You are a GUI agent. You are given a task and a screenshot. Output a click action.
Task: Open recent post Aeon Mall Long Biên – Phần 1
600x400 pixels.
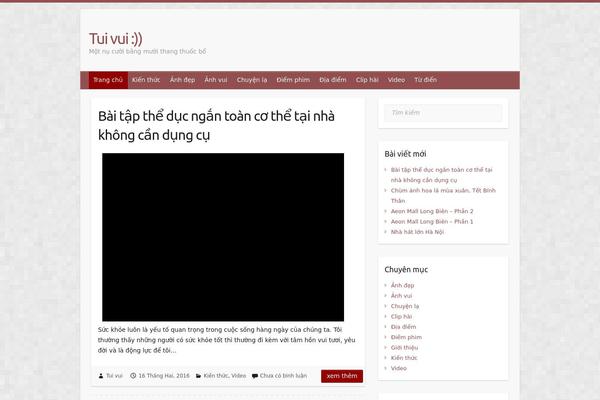click(432, 222)
